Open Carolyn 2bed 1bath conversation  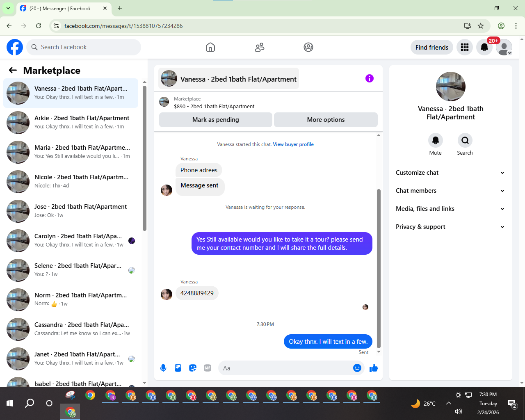pos(71,241)
